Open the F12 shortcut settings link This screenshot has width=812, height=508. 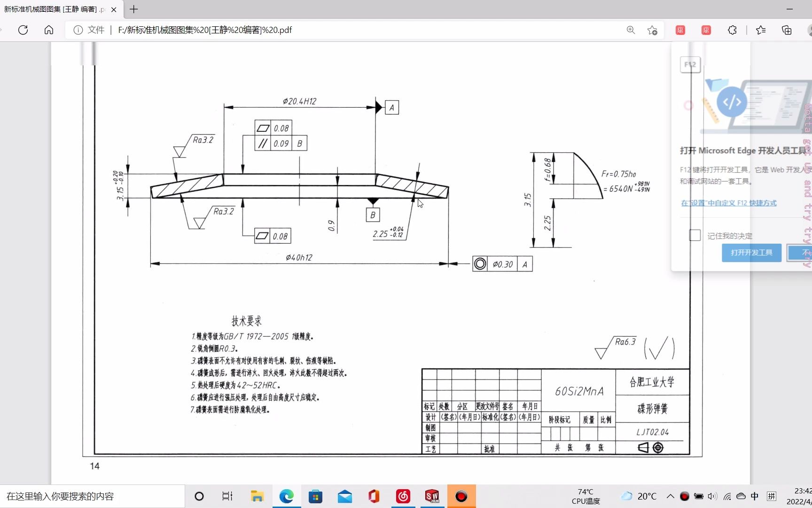(728, 203)
